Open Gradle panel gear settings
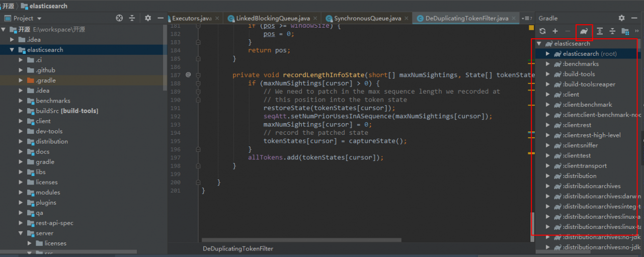 (621, 18)
